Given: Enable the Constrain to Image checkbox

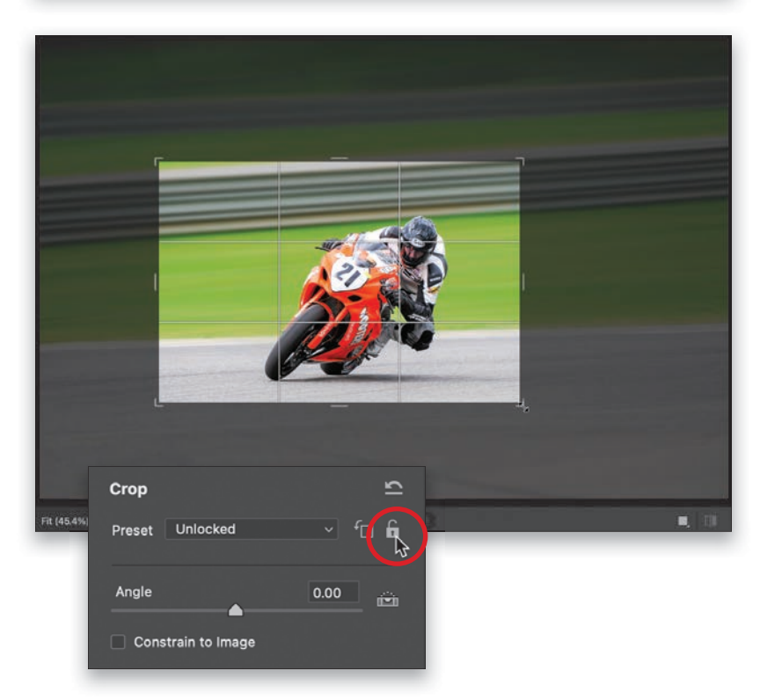Looking at the screenshot, I should 119,642.
